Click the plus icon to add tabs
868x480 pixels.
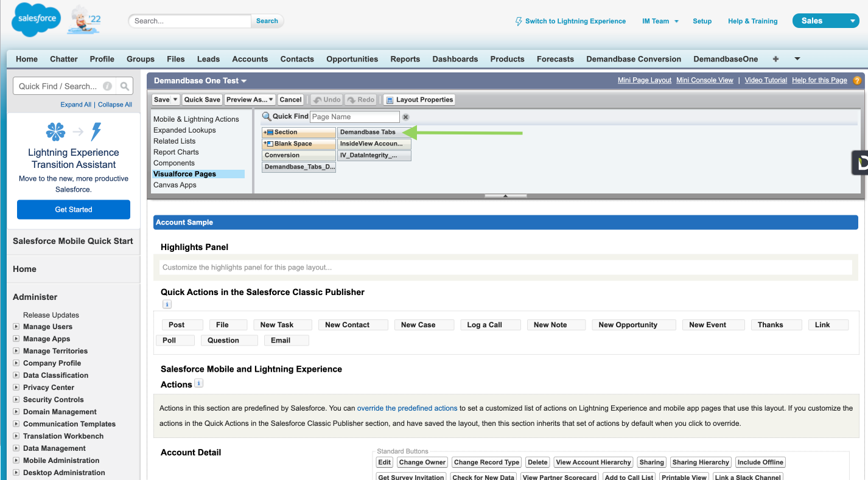(x=775, y=59)
